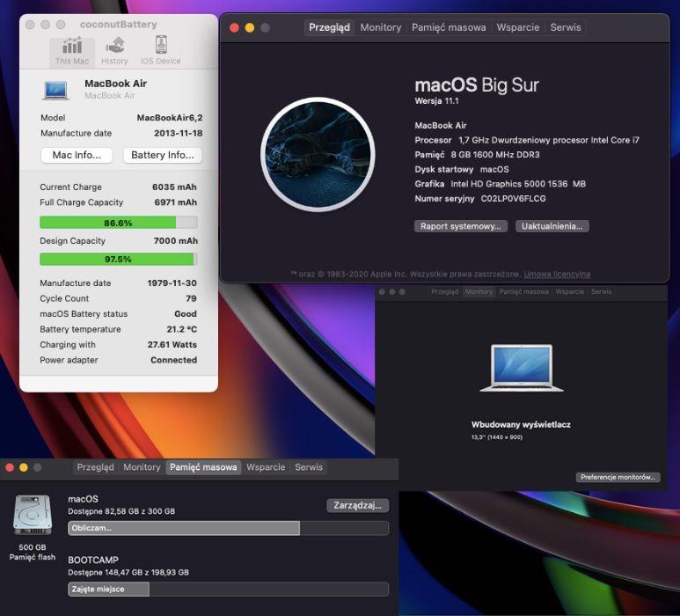Click Preferencje monitorów… button

(x=618, y=477)
